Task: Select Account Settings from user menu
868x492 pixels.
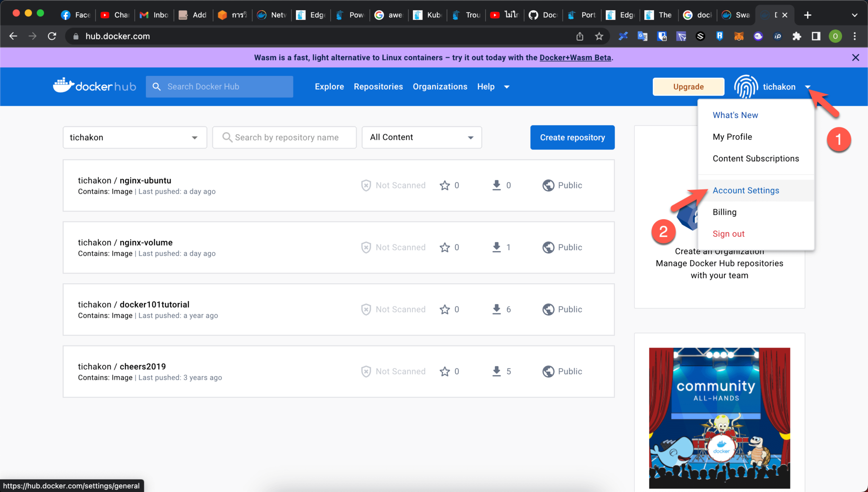Action: 746,191
